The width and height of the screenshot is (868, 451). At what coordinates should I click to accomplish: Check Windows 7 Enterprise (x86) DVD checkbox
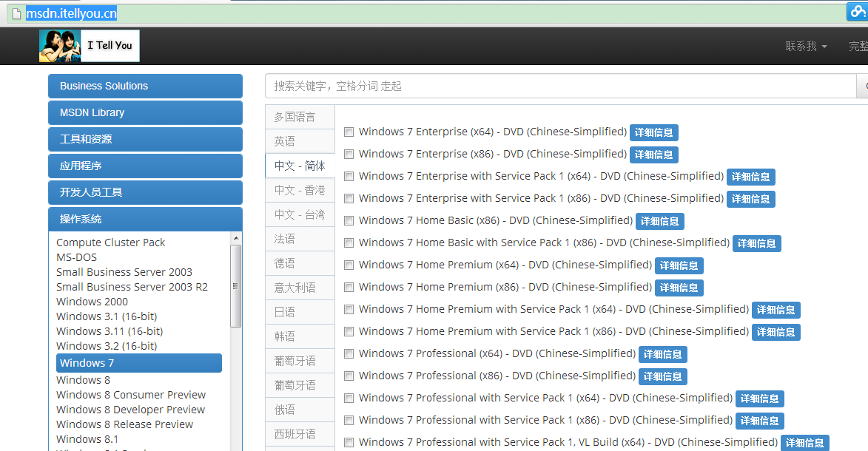[349, 154]
